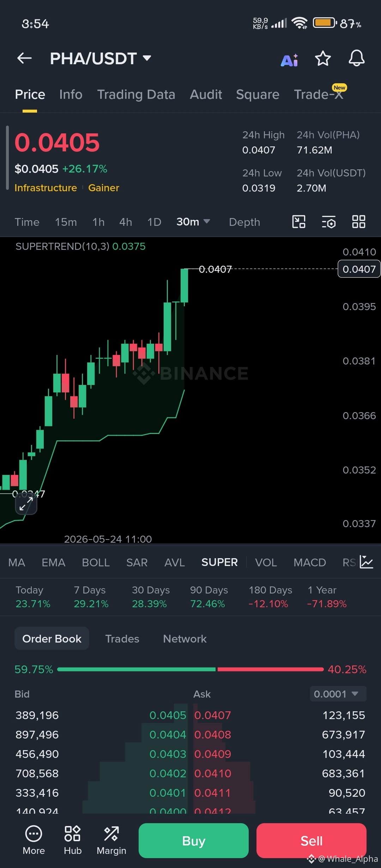Screen dimensions: 381x868
Task: Select the Price tab
Action: 30,95
